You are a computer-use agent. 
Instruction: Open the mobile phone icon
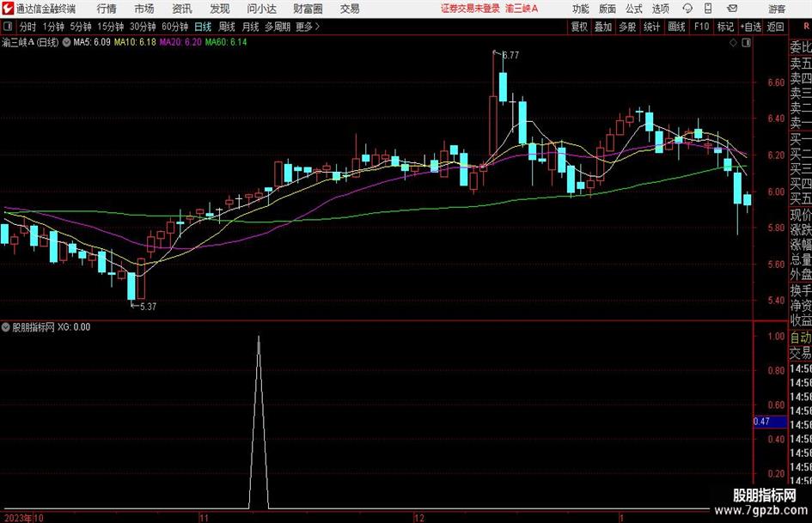coord(708,9)
